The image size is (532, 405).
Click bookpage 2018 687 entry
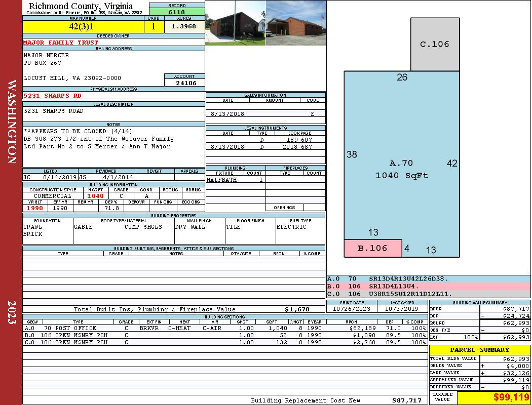297,147
